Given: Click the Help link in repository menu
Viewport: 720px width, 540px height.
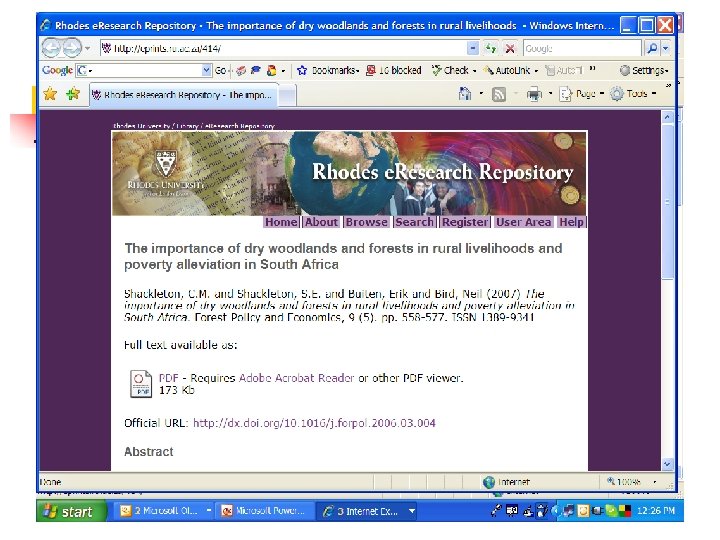Looking at the screenshot, I should 571,222.
